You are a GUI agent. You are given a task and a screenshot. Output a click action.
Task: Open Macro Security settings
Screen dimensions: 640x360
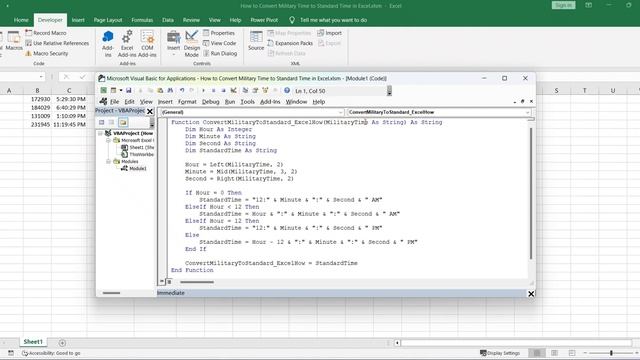[x=47, y=53]
